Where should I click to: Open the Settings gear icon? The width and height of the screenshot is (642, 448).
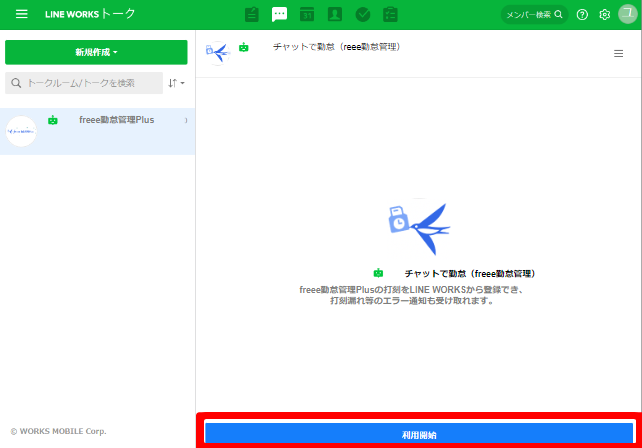(604, 15)
